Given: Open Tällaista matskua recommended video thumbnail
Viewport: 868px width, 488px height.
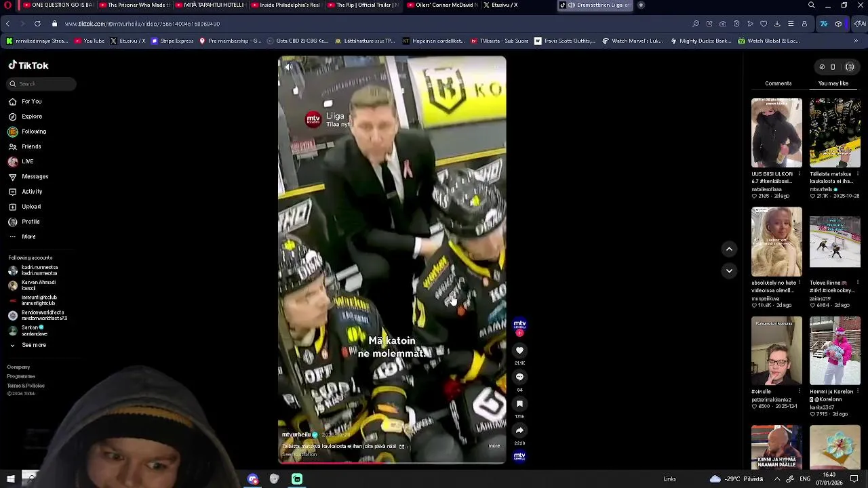Looking at the screenshot, I should click(x=835, y=133).
